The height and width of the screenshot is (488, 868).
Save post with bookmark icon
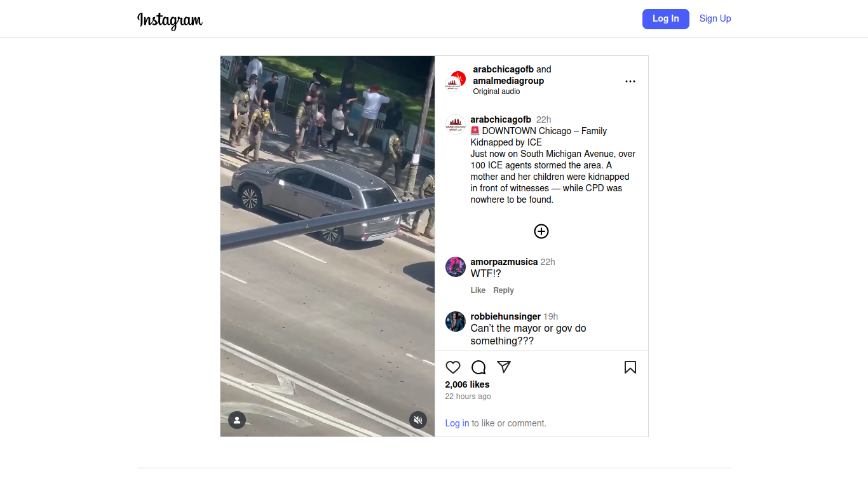pyautogui.click(x=630, y=367)
